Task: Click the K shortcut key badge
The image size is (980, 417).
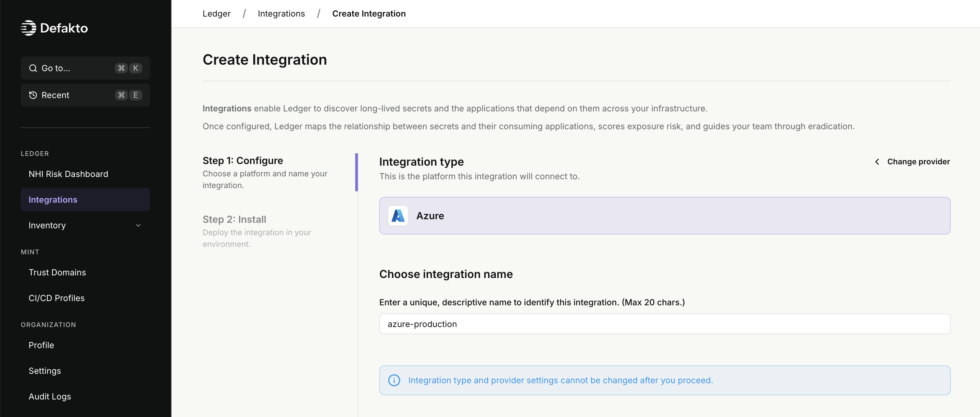Action: pos(135,68)
